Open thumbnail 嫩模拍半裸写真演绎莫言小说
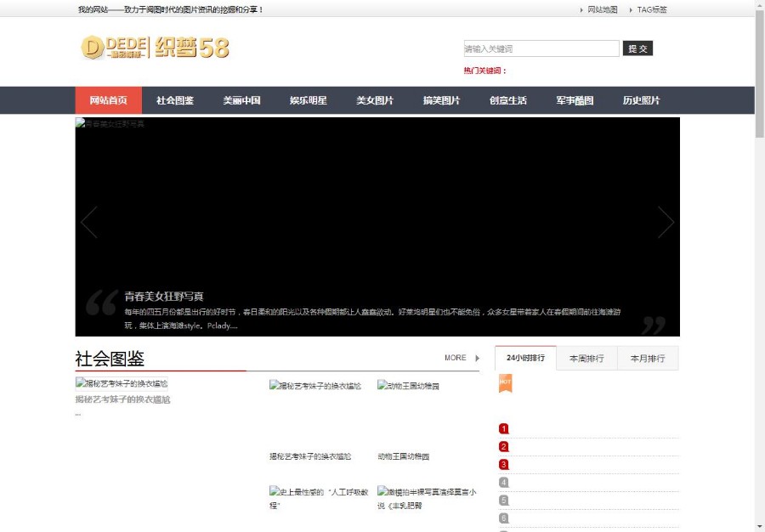 [427, 498]
